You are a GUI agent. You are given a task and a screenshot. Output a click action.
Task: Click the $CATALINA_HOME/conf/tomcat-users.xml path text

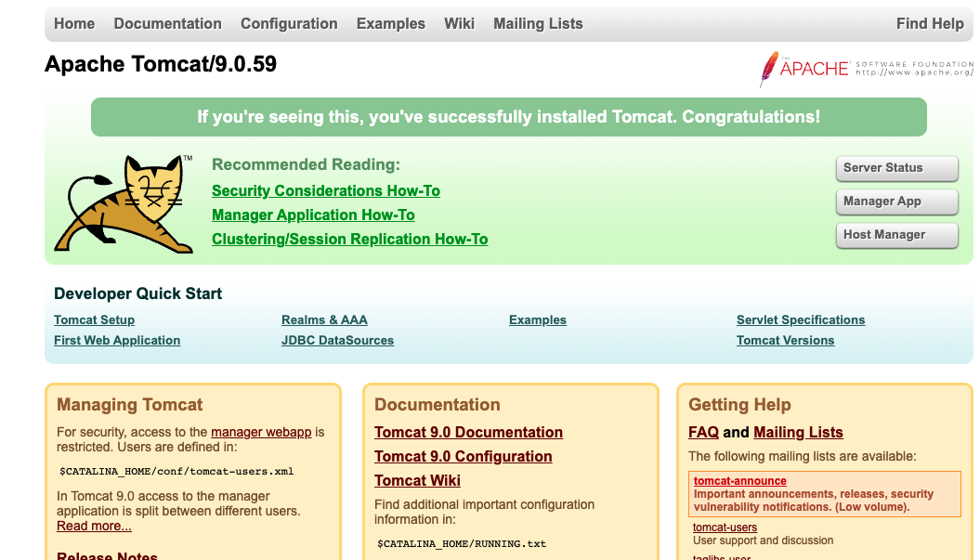pyautogui.click(x=176, y=472)
